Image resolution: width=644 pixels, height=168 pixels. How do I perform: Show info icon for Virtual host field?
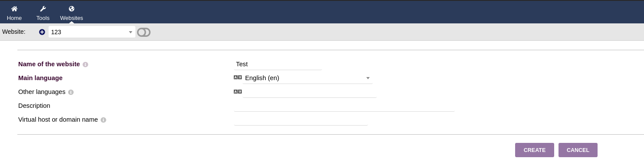tap(103, 120)
